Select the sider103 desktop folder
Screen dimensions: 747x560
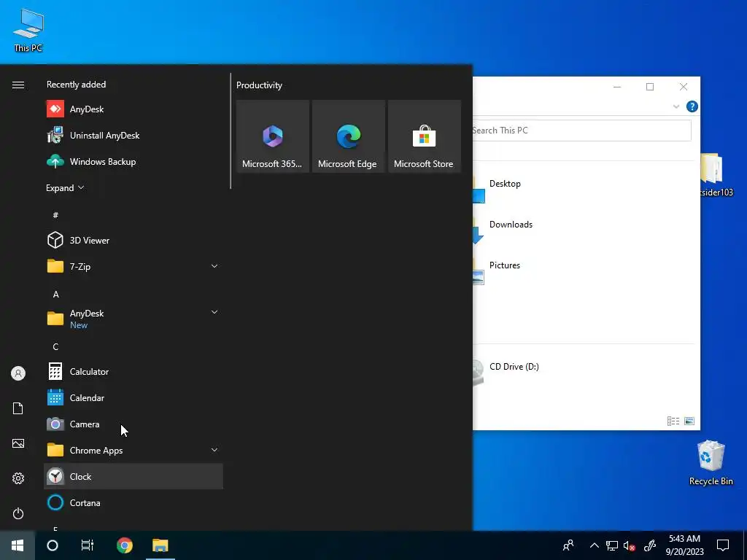(x=716, y=175)
